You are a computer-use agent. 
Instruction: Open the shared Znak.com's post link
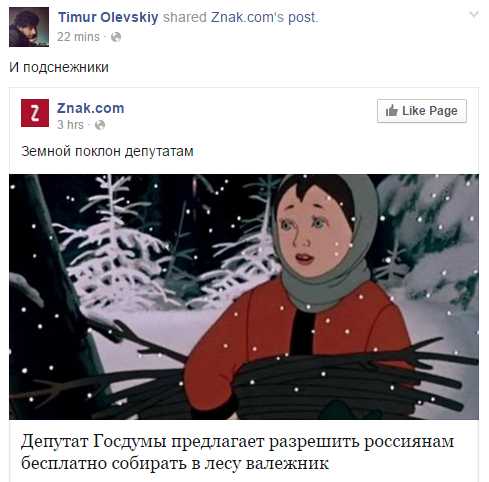click(x=264, y=17)
